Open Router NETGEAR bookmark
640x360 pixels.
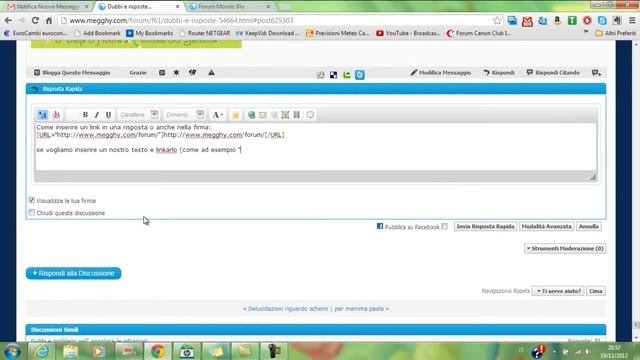point(204,33)
